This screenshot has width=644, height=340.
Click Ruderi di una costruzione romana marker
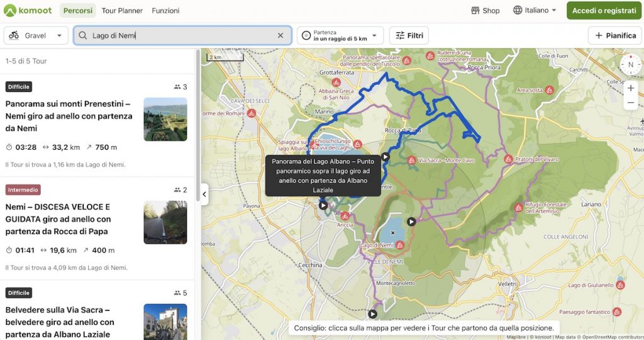pos(430,56)
